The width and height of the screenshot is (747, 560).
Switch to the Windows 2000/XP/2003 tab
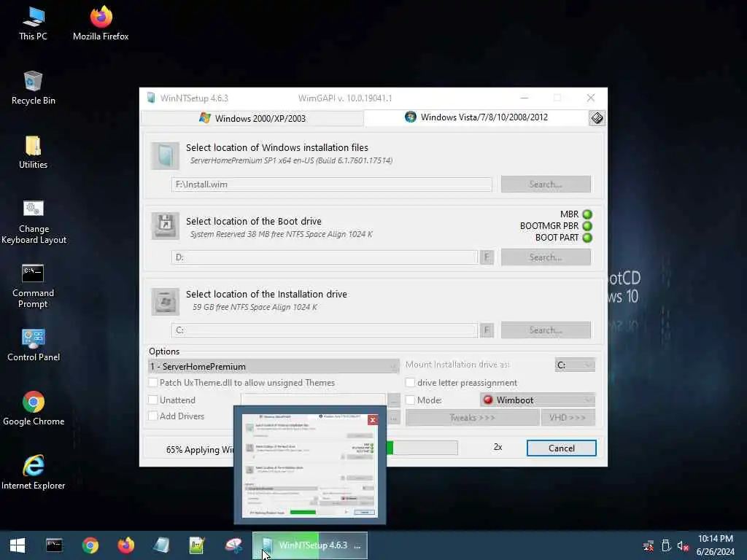point(252,118)
